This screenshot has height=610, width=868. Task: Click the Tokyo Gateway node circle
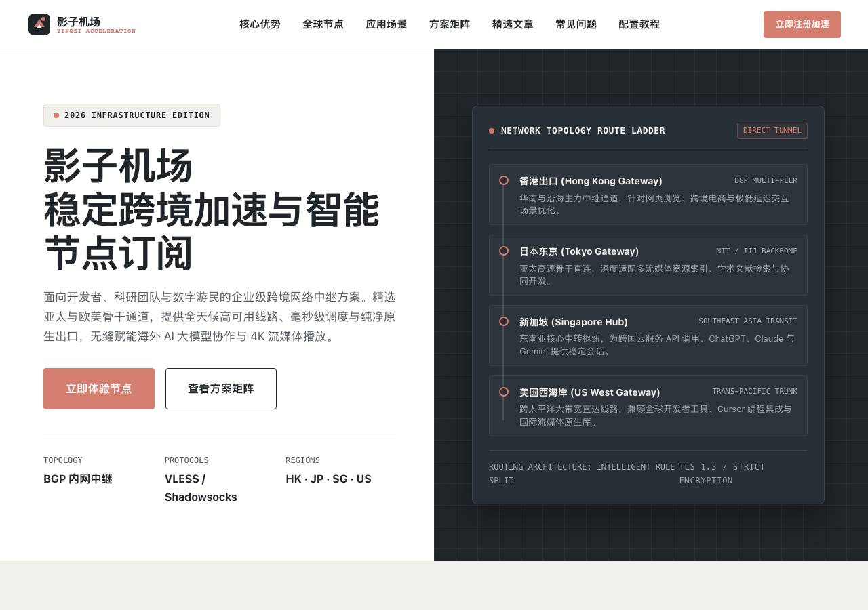click(x=504, y=251)
